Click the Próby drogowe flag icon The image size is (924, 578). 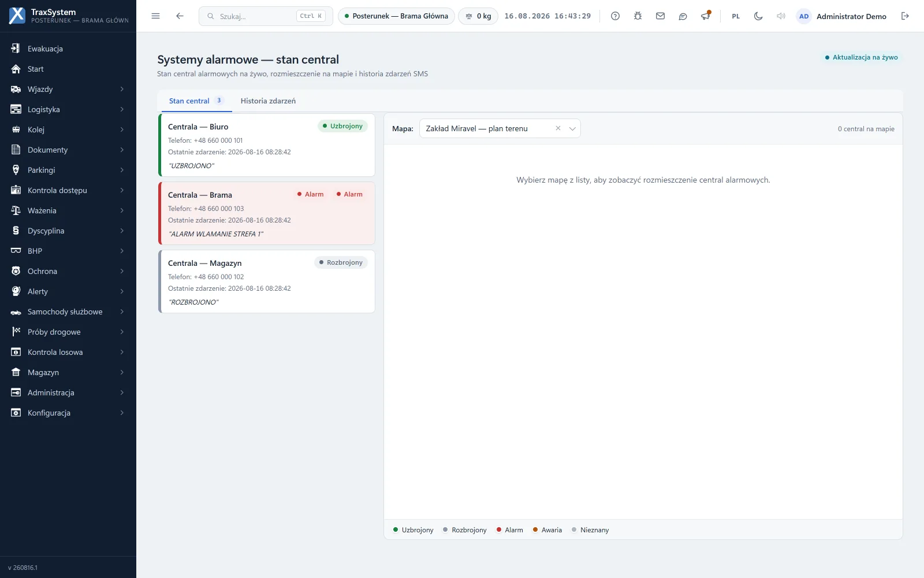(16, 332)
